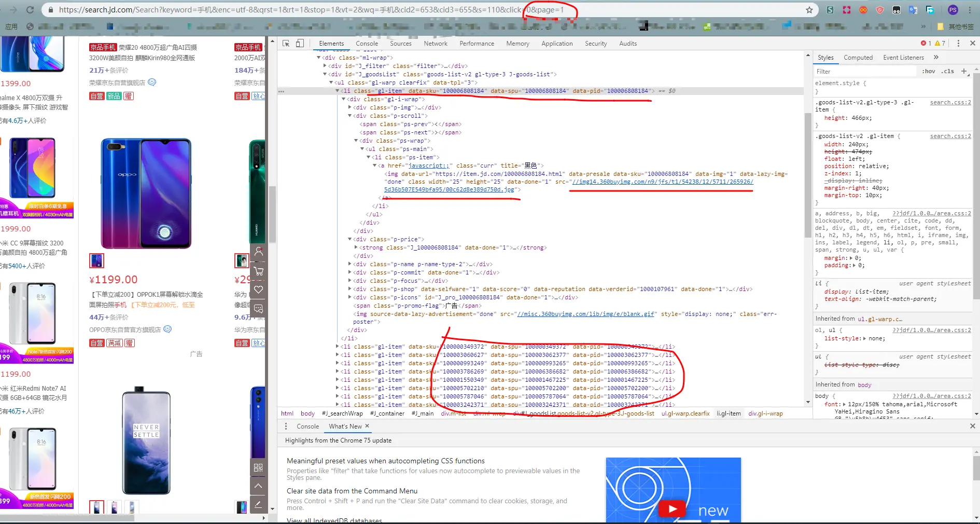
Task: Open the 其他书签 bookmarks folder
Action: click(955, 26)
